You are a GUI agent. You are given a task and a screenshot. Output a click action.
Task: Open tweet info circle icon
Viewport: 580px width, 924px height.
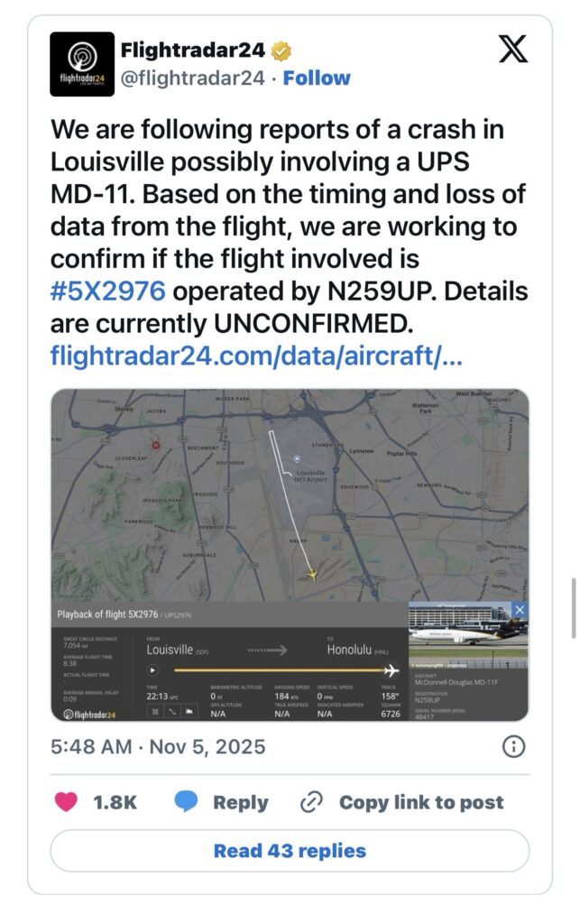513,746
